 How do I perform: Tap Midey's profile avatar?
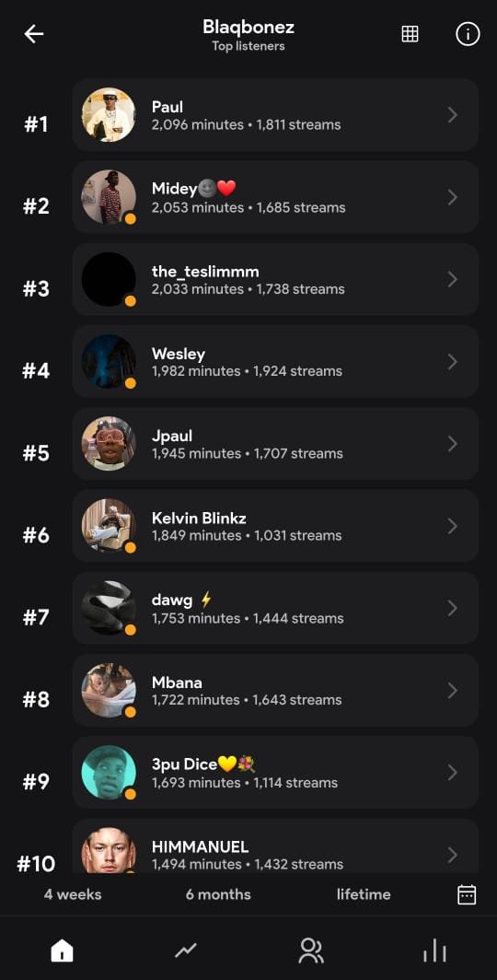[x=109, y=197]
